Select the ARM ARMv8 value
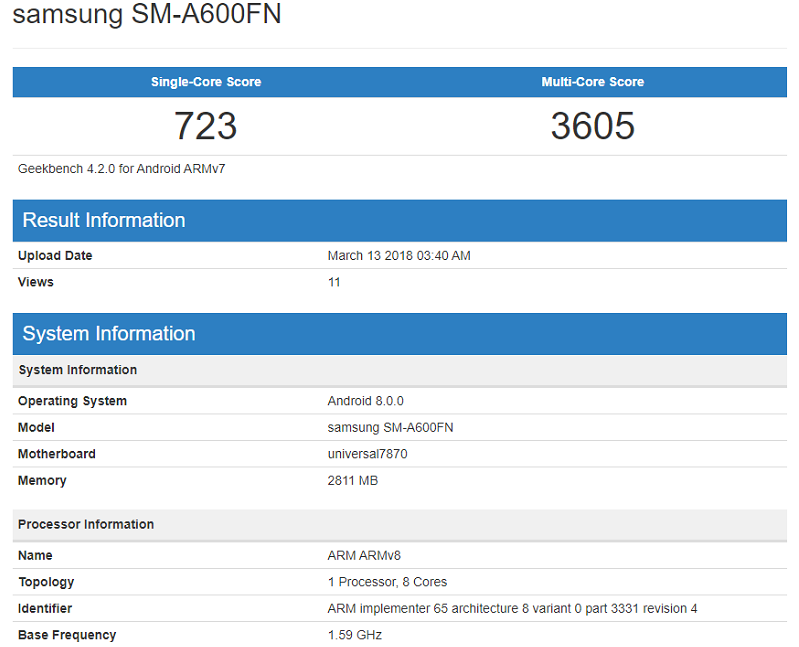This screenshot has width=799, height=647. click(364, 555)
